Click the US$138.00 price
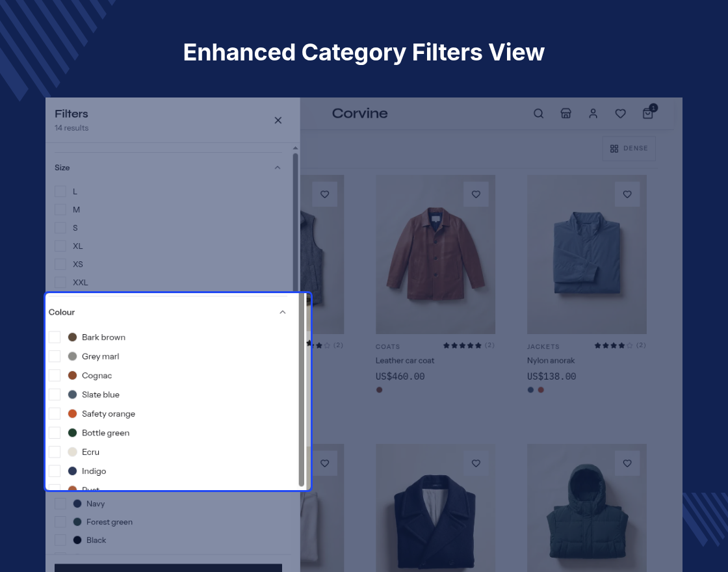This screenshot has height=572, width=728. click(x=552, y=376)
